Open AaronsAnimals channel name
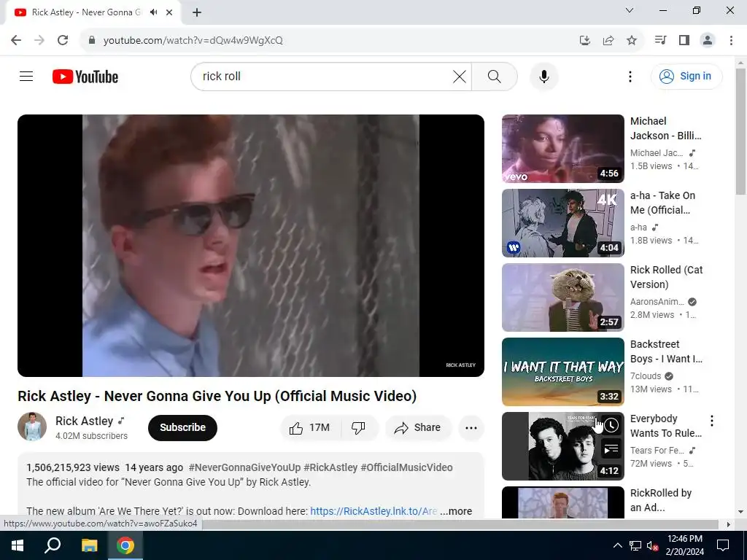This screenshot has width=747, height=560. [657, 301]
